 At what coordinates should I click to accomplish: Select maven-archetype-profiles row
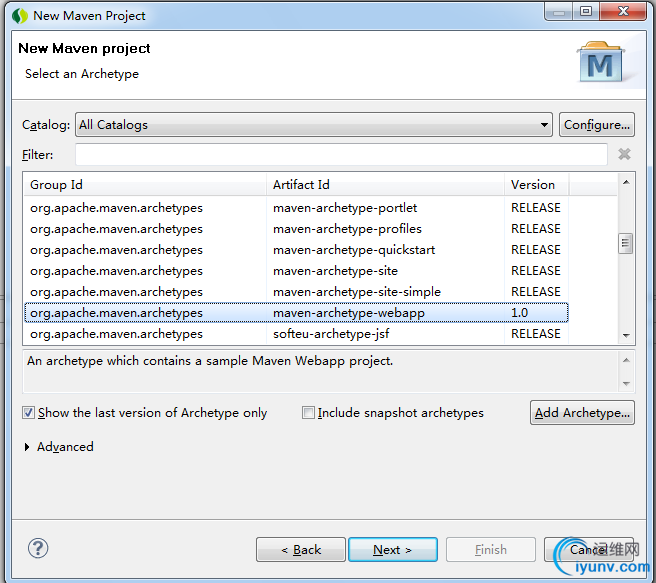[296, 229]
